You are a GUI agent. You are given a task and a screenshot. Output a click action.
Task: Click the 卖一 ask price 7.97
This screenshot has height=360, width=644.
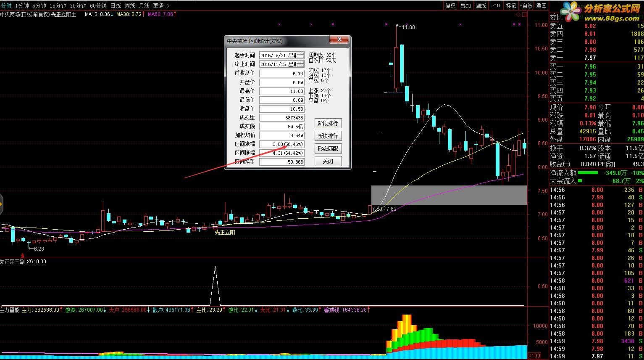[590, 58]
